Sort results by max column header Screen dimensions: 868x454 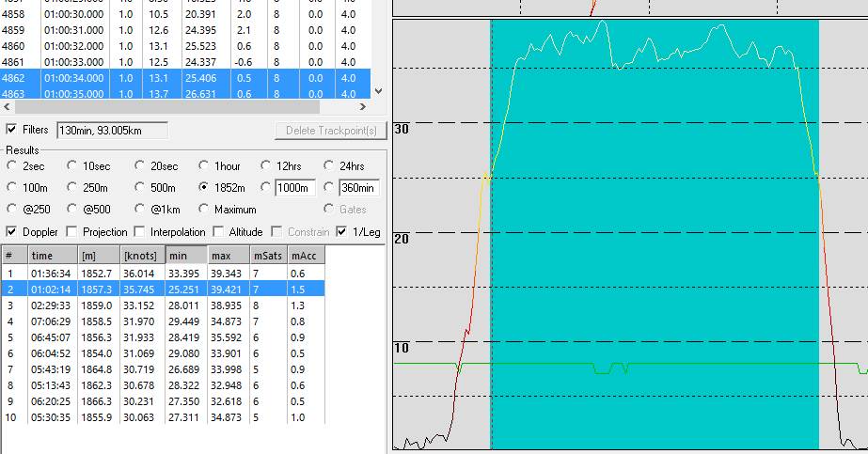click(228, 256)
